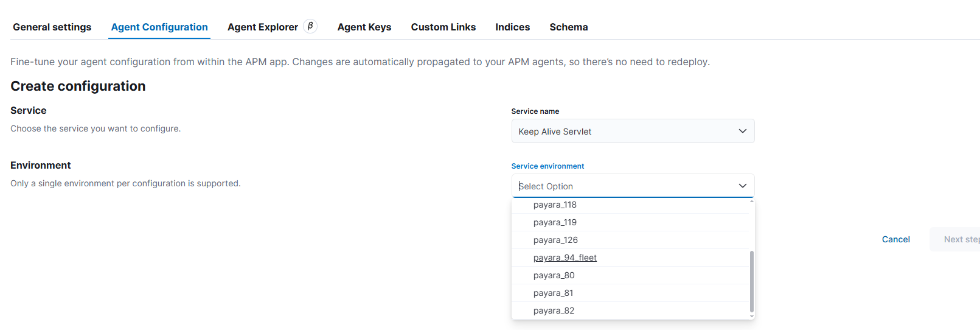The width and height of the screenshot is (980, 330).
Task: Expand the Service name dropdown chevron
Action: 742,131
